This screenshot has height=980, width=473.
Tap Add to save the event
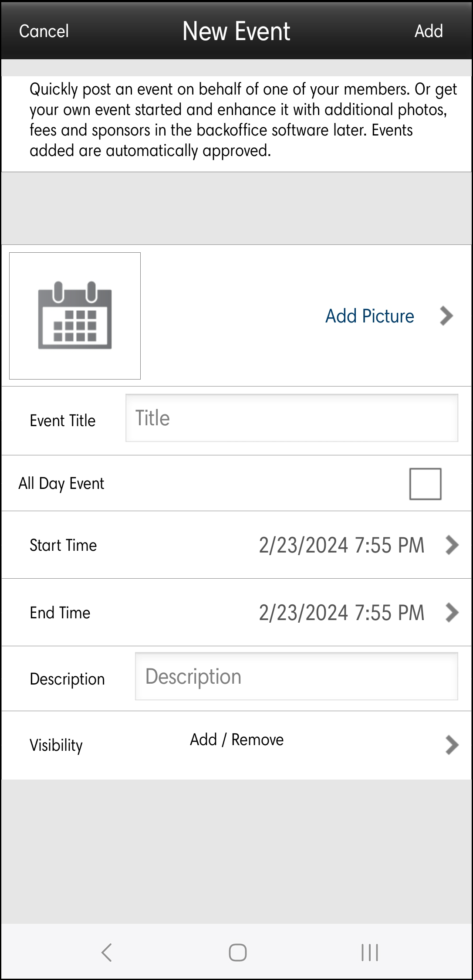429,31
